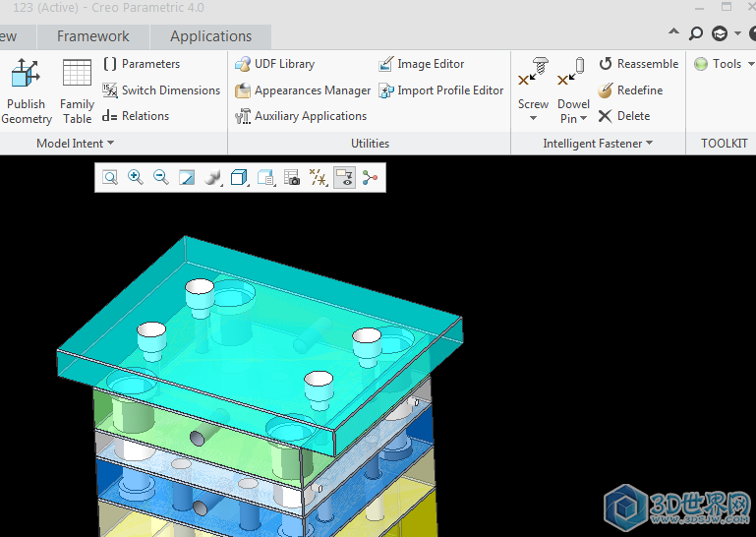Switch to the Applications tab

pos(210,36)
